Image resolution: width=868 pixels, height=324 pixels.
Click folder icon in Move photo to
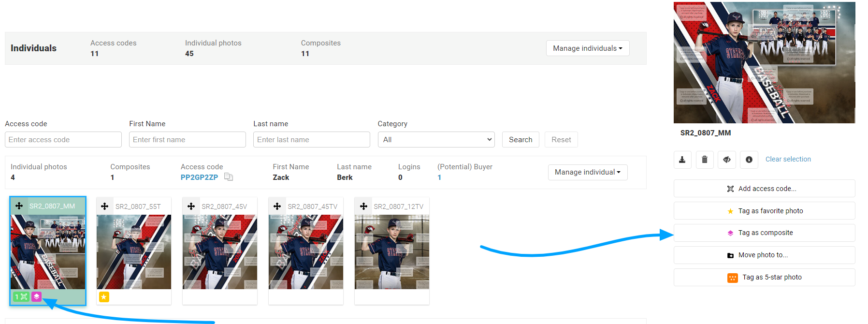[x=730, y=255]
